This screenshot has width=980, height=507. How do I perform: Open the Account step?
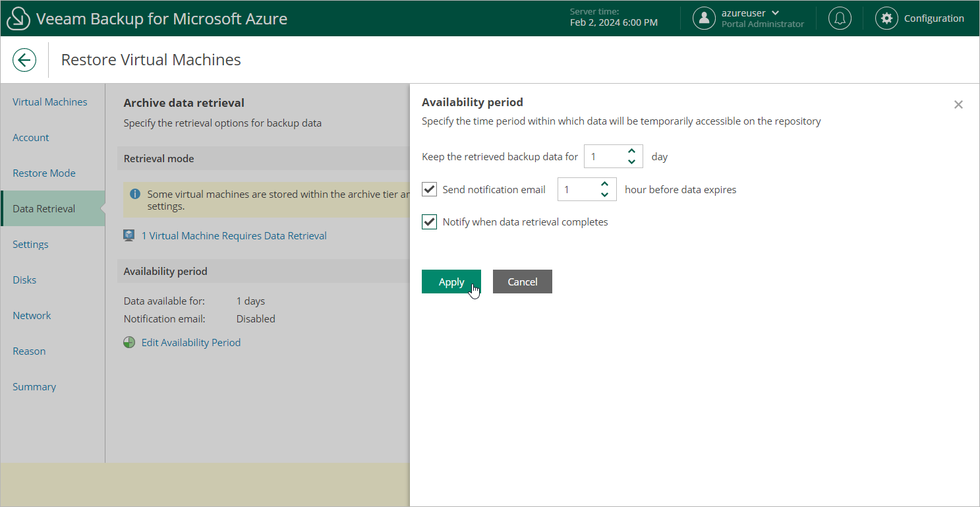(x=31, y=138)
